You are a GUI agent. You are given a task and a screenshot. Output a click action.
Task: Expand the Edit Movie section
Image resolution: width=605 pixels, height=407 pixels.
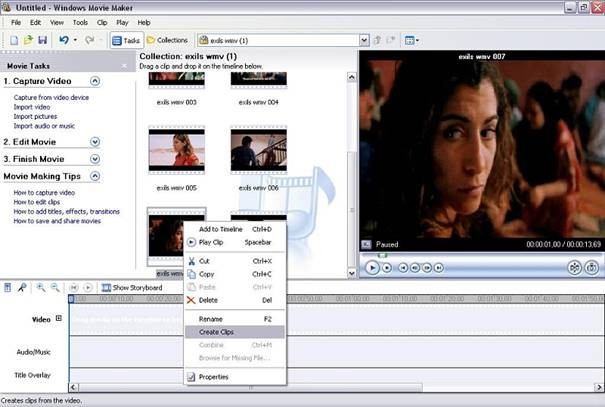click(x=95, y=142)
